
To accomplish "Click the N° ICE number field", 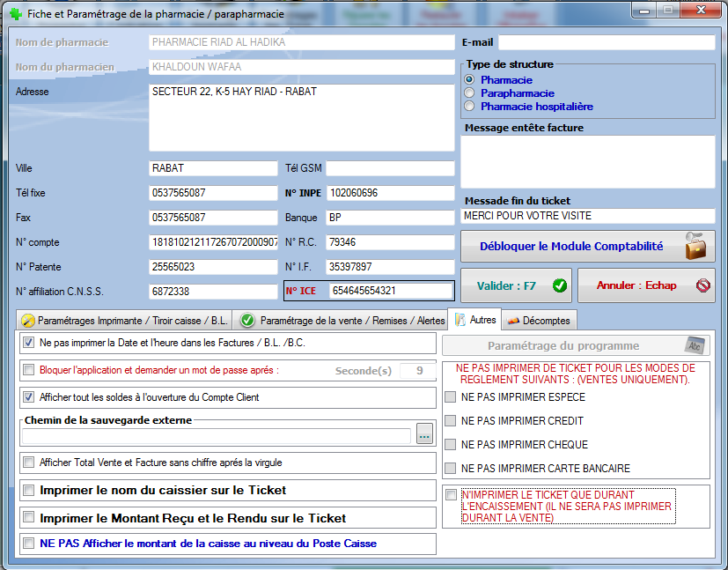I will click(x=390, y=291).
